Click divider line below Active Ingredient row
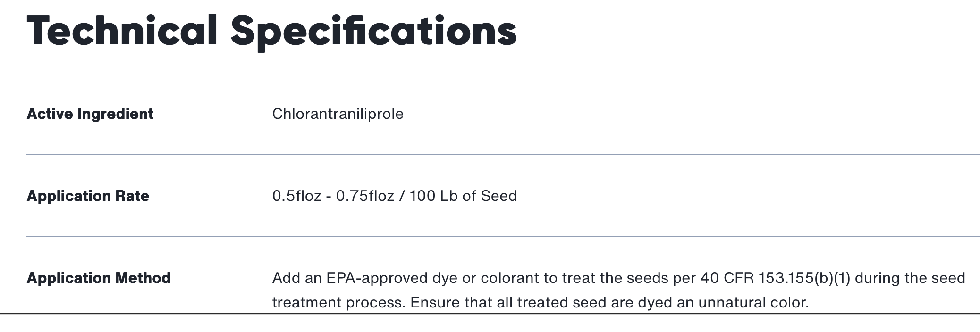980x332 pixels. pos(503,154)
